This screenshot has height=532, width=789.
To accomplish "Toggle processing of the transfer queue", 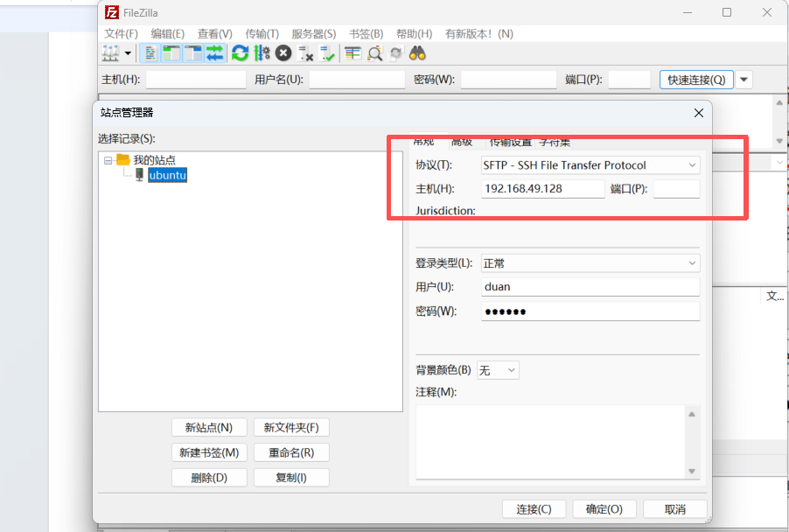I will pyautogui.click(x=262, y=52).
